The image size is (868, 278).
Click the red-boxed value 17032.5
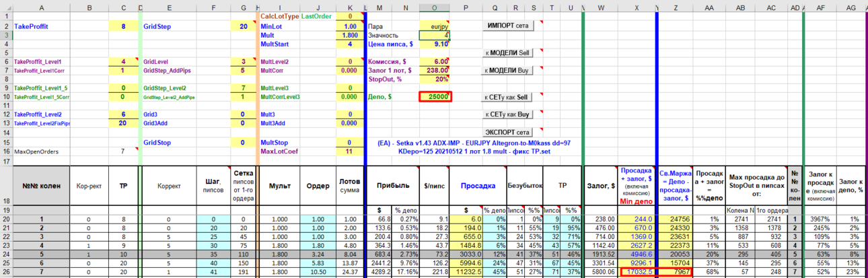635,273
